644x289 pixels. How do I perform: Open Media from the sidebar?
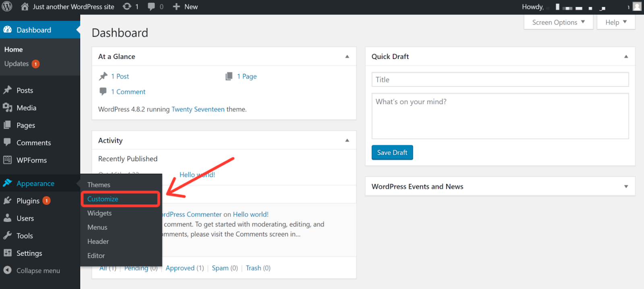(x=27, y=108)
